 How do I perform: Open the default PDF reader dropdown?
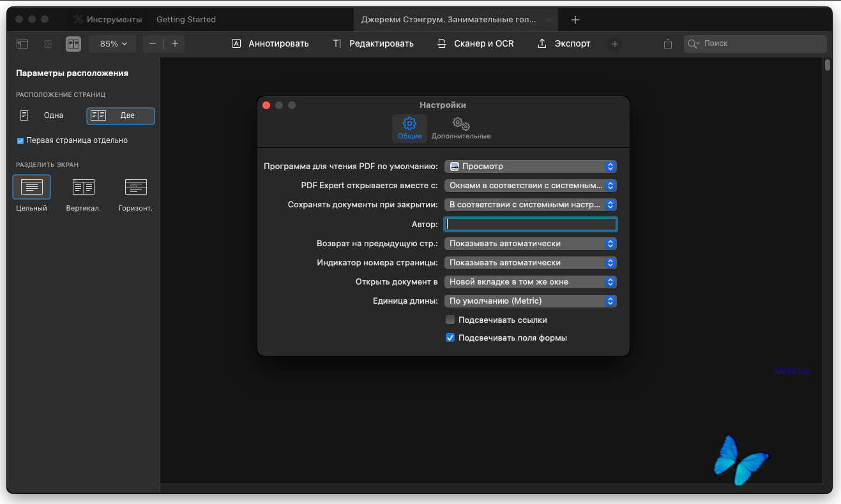[530, 167]
